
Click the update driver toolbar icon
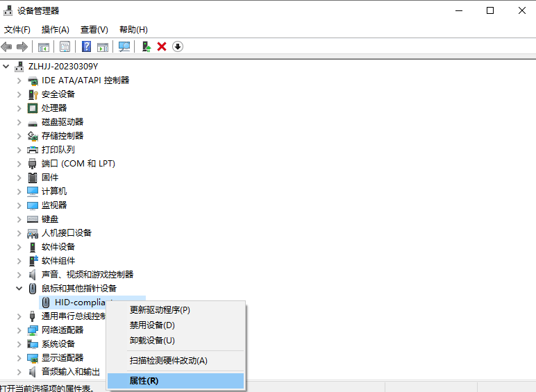click(x=146, y=46)
